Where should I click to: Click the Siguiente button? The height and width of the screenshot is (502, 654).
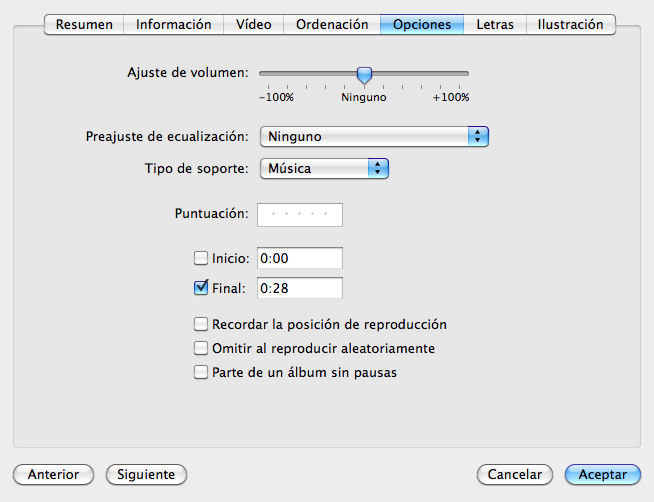[146, 474]
